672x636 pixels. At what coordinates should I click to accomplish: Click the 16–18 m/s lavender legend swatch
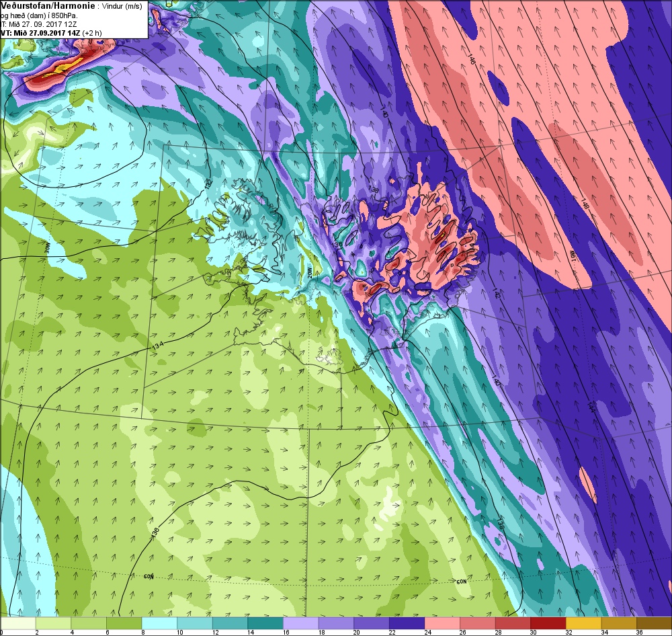301,623
